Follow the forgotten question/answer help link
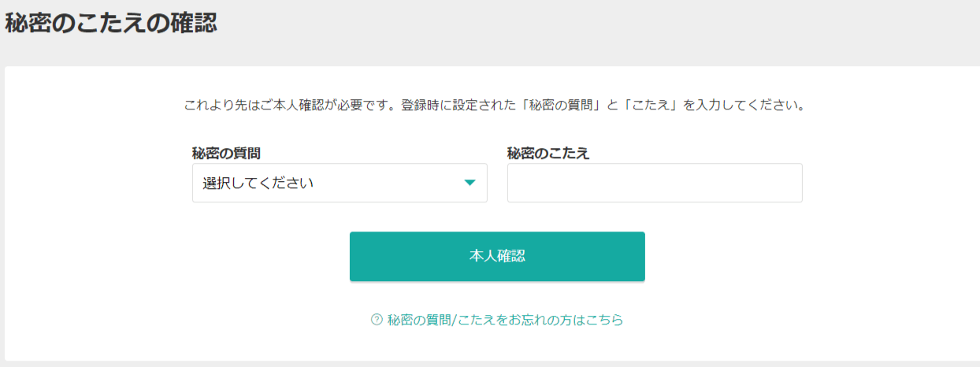Viewport: 980px width, 367px height. pos(505,321)
